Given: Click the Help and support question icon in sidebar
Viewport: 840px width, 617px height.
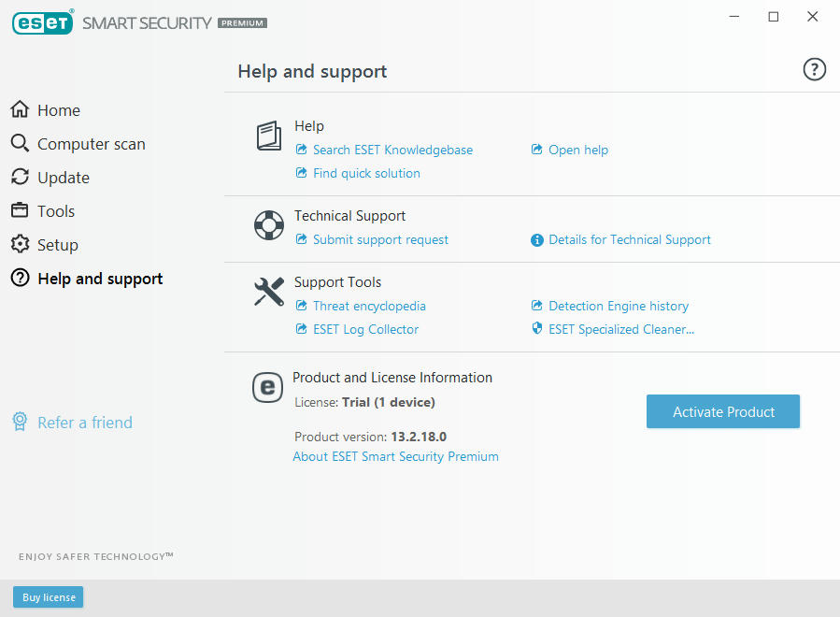Looking at the screenshot, I should tap(20, 278).
